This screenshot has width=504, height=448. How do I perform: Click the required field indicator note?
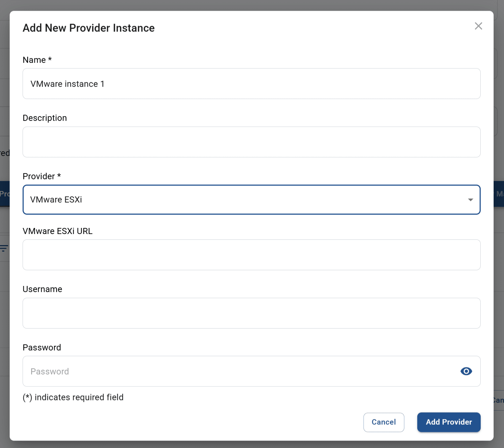(x=73, y=397)
